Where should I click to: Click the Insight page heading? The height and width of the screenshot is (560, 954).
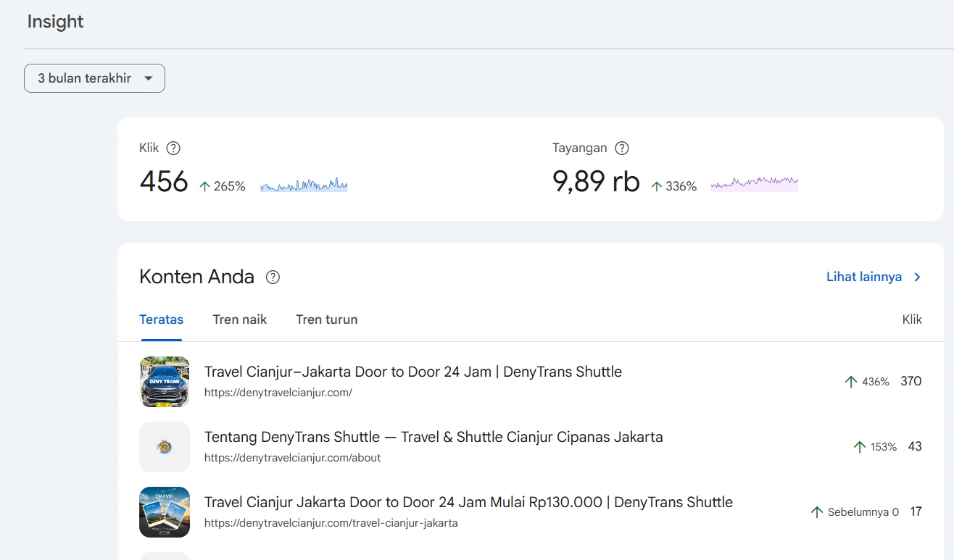55,22
